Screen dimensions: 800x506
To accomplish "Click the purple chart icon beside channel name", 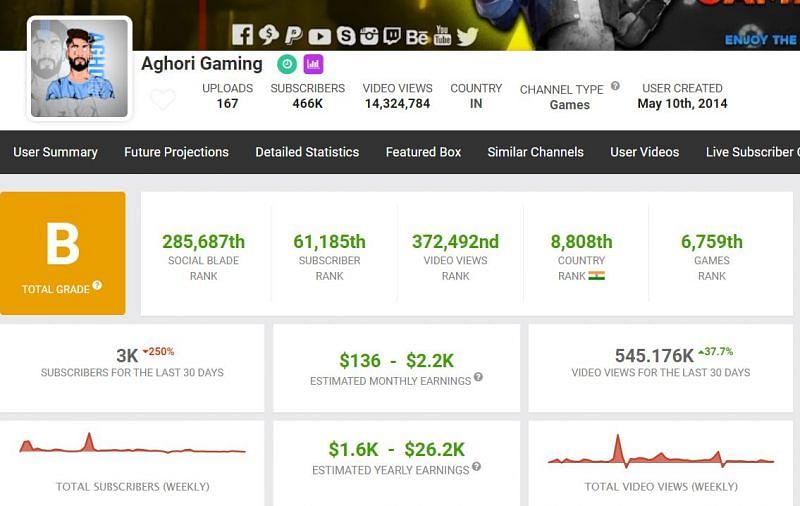I will tap(313, 64).
